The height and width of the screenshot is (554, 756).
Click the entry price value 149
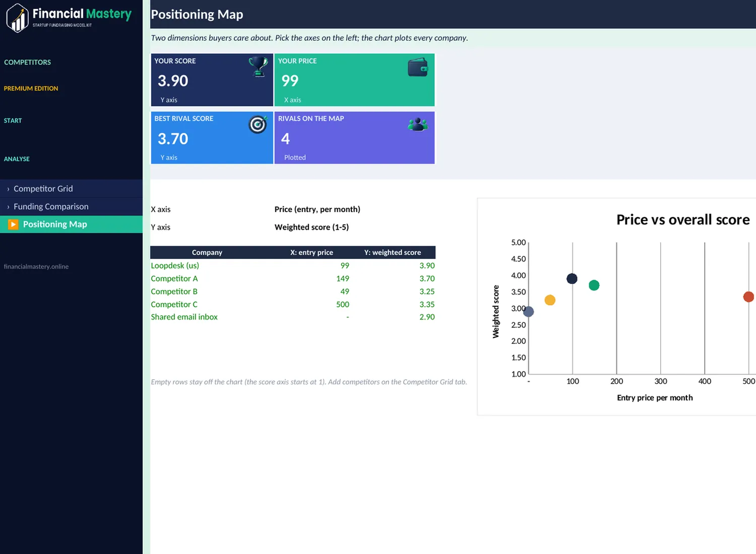tap(343, 279)
